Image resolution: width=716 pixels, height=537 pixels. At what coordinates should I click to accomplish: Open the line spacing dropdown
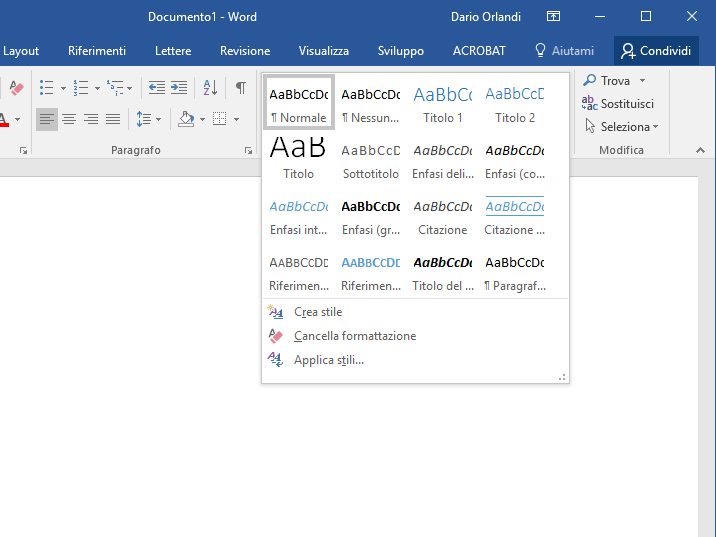pos(148,119)
